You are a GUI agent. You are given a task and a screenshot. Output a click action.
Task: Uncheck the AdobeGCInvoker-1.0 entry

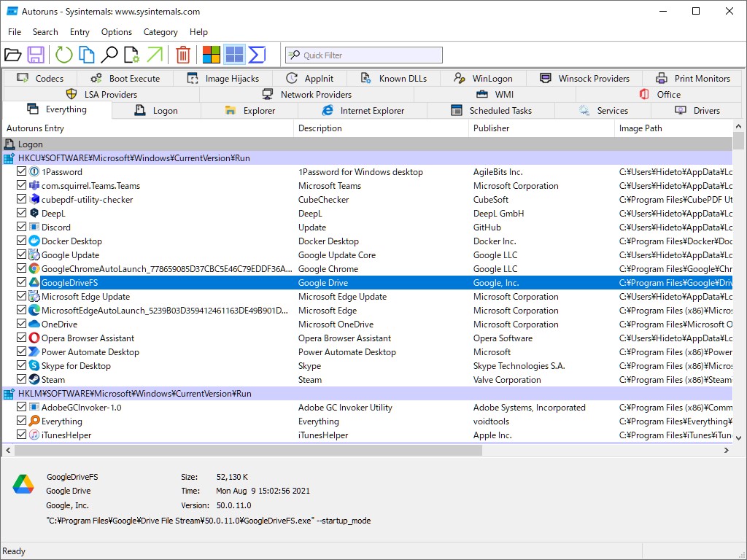21,407
